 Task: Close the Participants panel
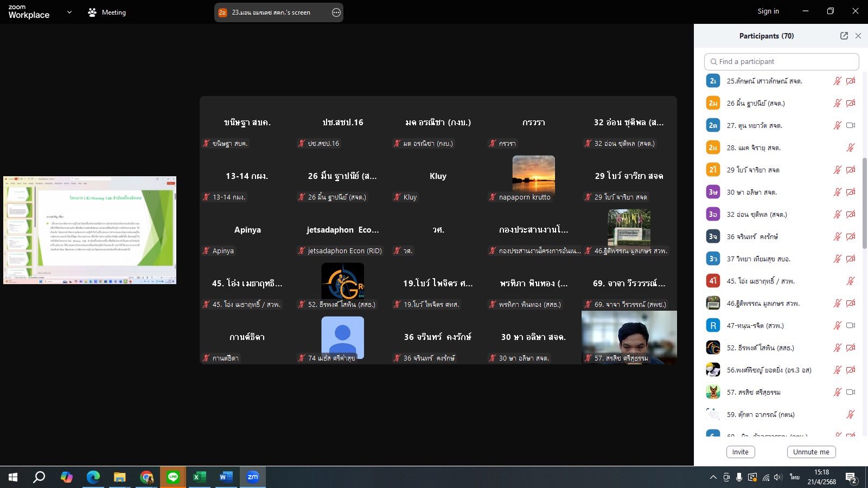click(x=858, y=36)
